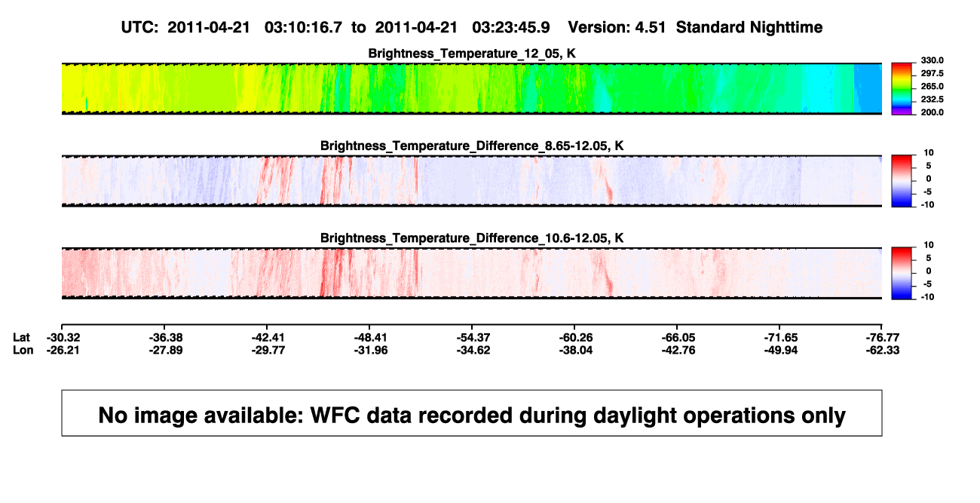Click the latitude value -48.41
Viewport: 980px width, 503px height.
[369, 337]
